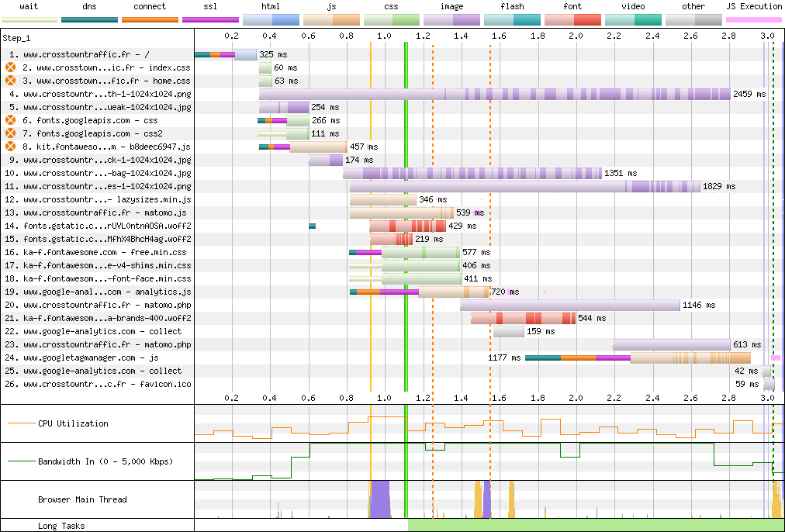Image resolution: width=785 pixels, height=532 pixels.
Task: Open request 14 rUVL0ntnAOSA.woff2
Action: pyautogui.click(x=97, y=226)
